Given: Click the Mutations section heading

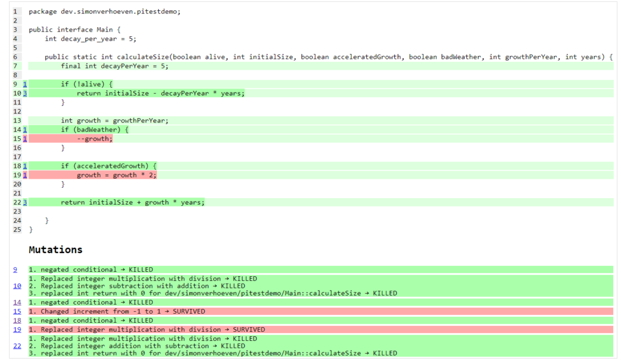Looking at the screenshot, I should tap(55, 249).
